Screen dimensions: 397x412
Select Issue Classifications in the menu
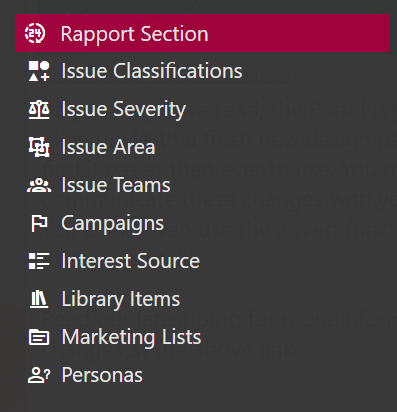[152, 71]
